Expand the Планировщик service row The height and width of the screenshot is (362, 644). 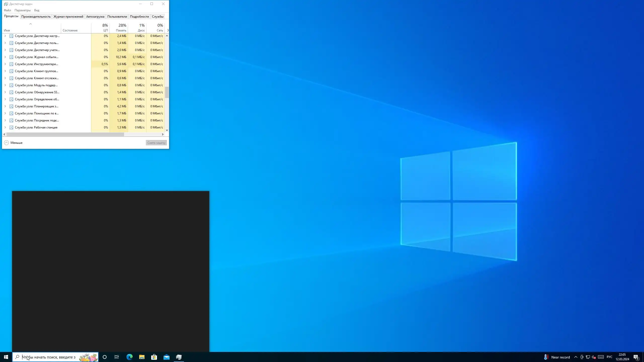(x=5, y=106)
